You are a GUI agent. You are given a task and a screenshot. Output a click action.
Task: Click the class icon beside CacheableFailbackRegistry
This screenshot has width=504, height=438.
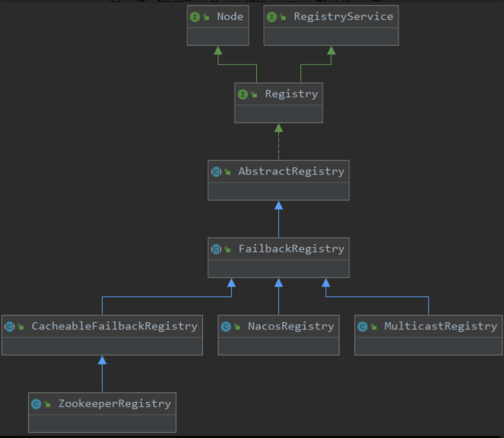tap(10, 326)
